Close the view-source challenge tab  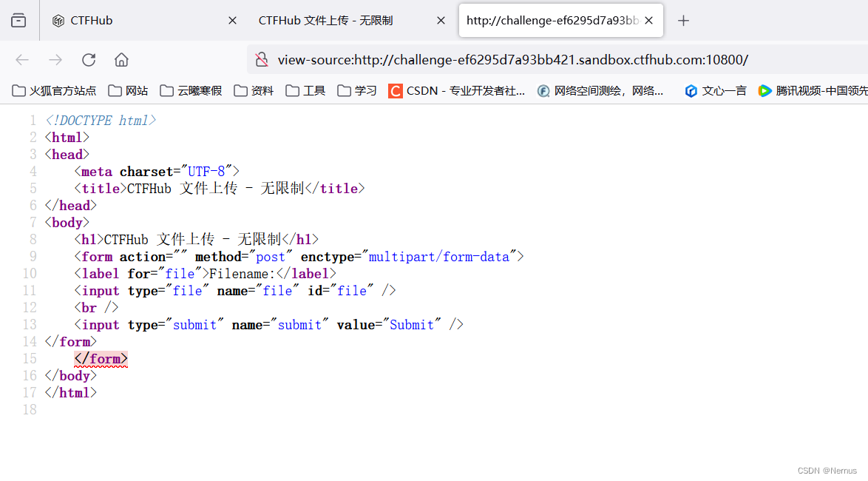(649, 21)
